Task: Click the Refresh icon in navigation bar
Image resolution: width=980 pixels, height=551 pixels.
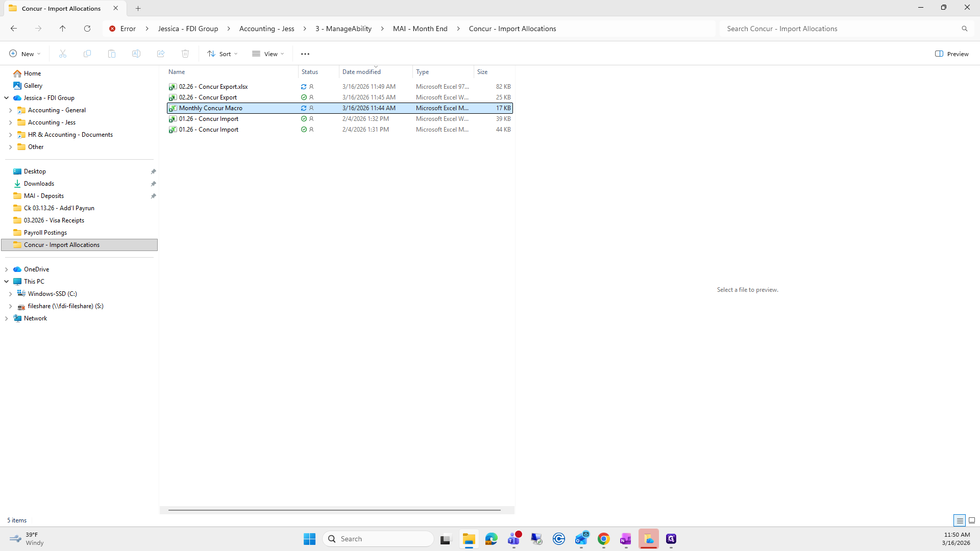Action: coord(87,29)
